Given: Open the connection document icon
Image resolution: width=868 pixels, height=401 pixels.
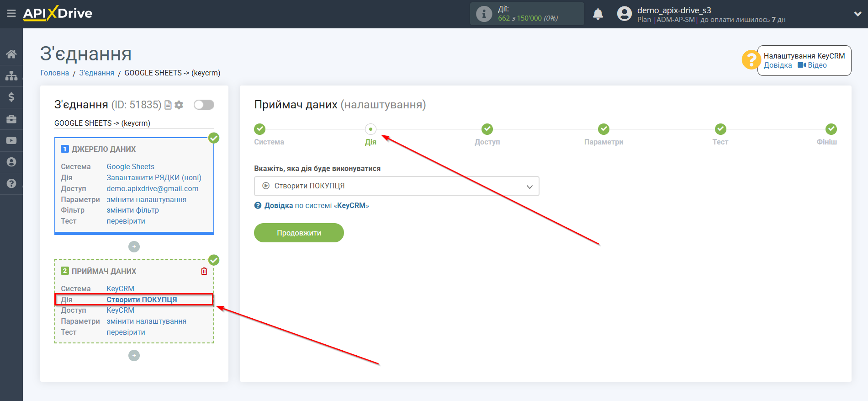Looking at the screenshot, I should [168, 105].
